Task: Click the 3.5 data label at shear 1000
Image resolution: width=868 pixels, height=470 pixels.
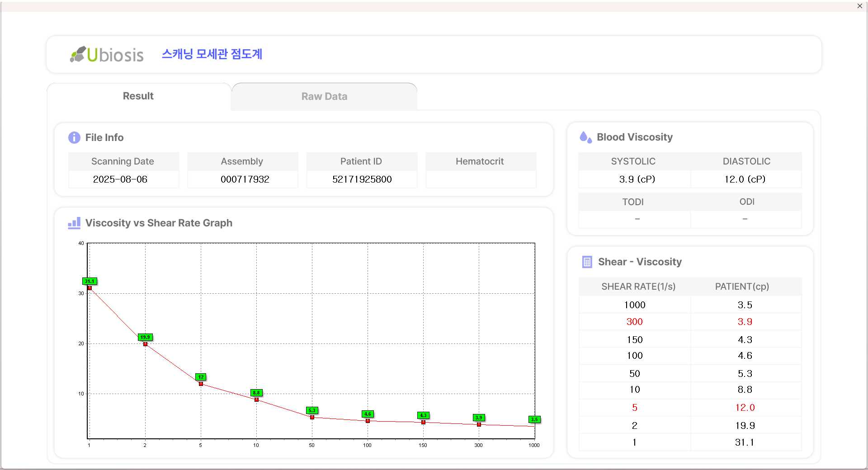Action: point(534,419)
